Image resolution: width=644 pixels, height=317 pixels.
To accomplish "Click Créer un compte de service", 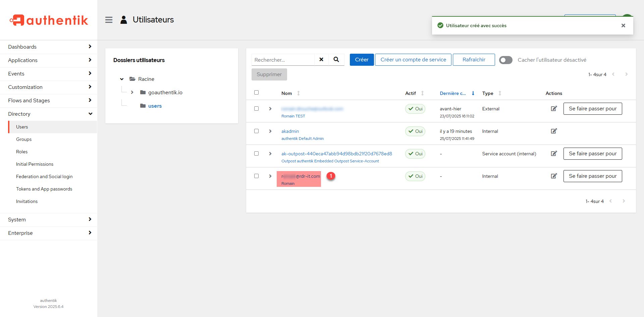I will [x=413, y=60].
